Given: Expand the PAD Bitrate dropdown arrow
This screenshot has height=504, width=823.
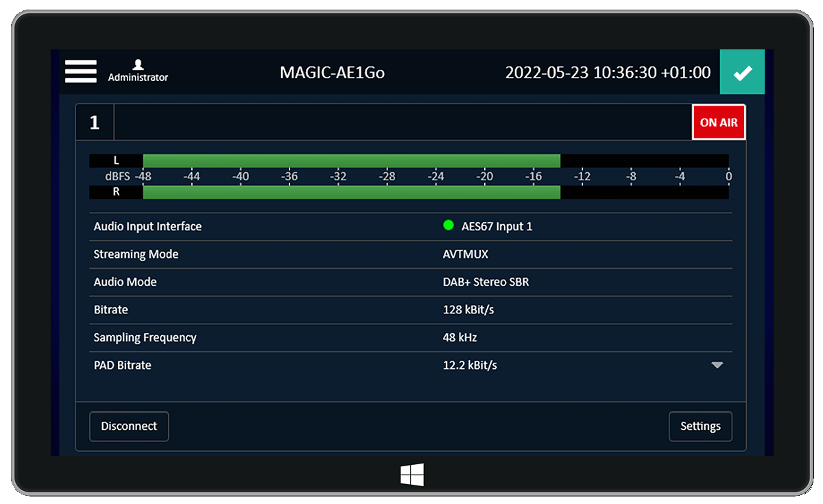Looking at the screenshot, I should (717, 365).
